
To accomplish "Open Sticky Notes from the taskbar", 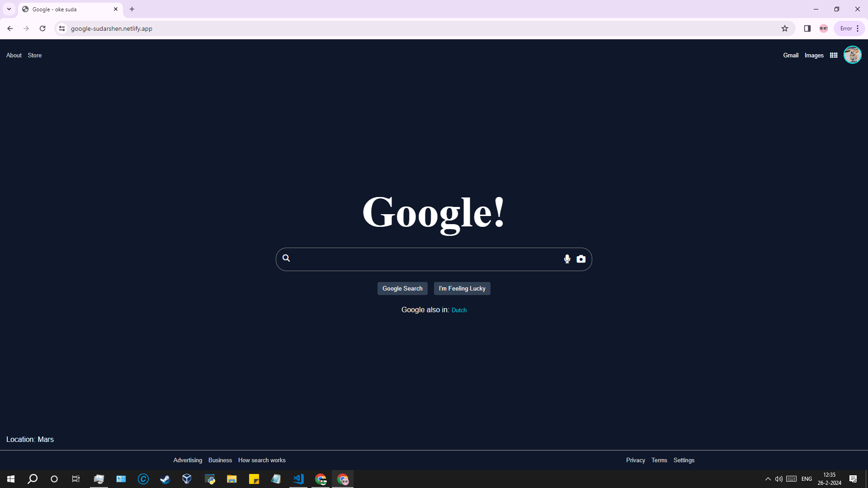I will pyautogui.click(x=254, y=479).
